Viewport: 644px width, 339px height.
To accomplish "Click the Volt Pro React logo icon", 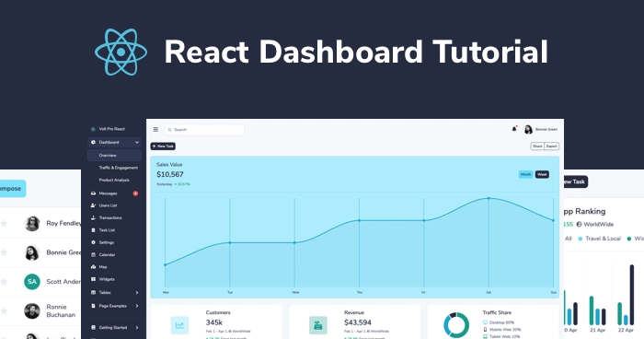I will (x=93, y=129).
